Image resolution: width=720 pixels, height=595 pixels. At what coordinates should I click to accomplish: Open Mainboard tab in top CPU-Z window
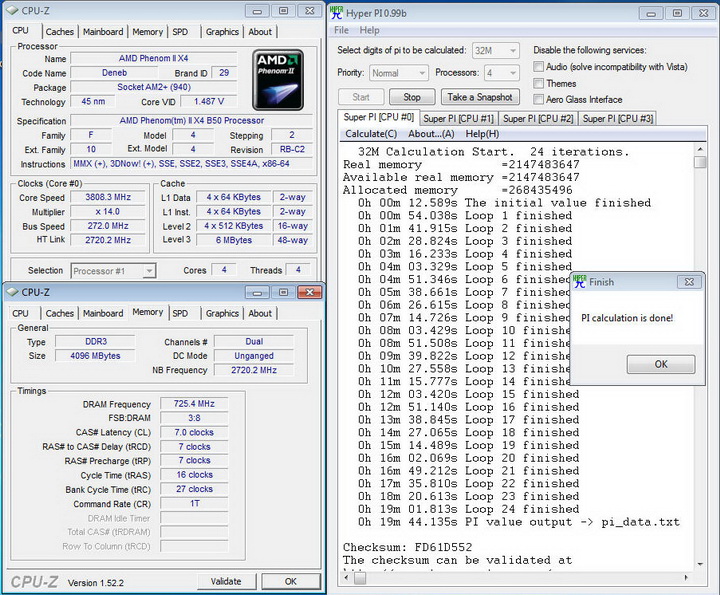pos(103,32)
